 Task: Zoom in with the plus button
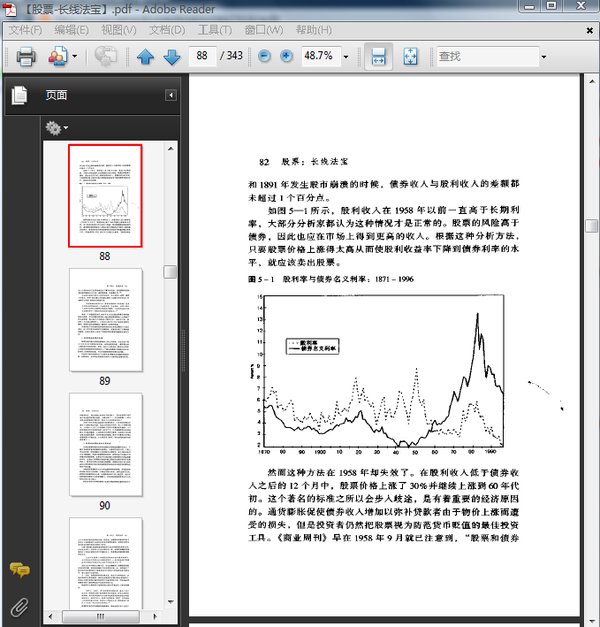286,56
